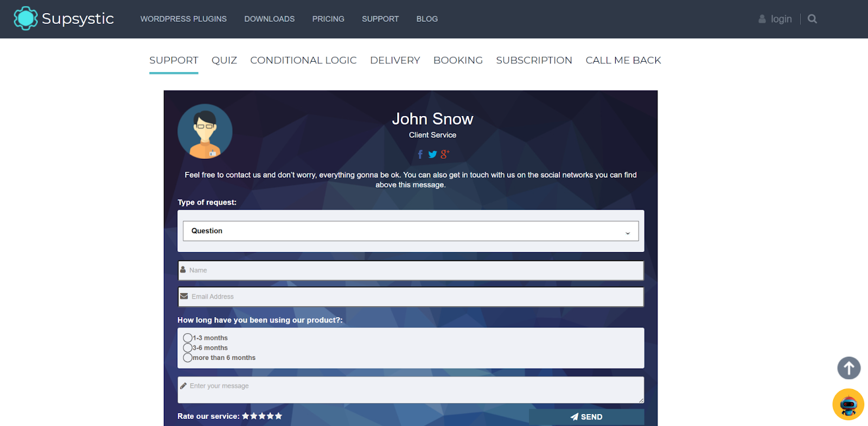The height and width of the screenshot is (426, 868).
Task: Expand the Type of request dropdown
Action: coord(410,231)
